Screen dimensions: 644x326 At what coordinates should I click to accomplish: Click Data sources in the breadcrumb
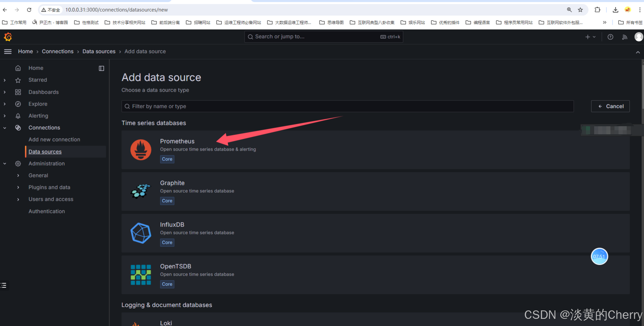pyautogui.click(x=99, y=52)
